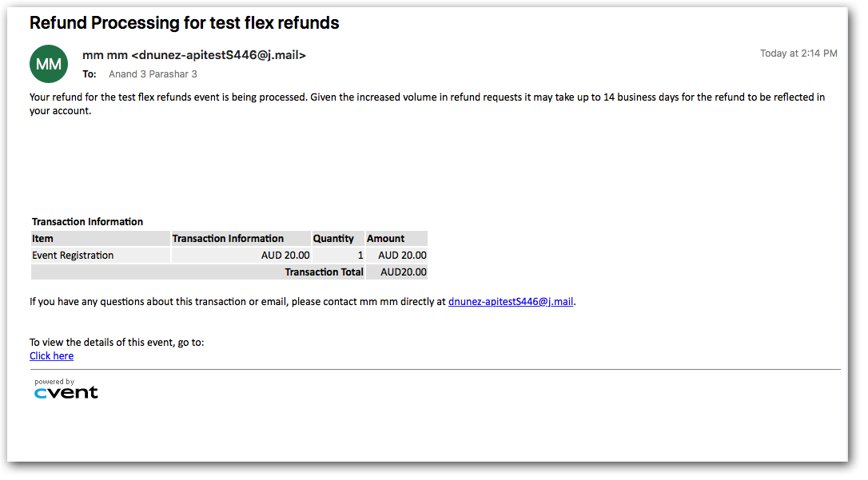Click the quantity value 1 cell
868x480 pixels.
[x=360, y=256]
